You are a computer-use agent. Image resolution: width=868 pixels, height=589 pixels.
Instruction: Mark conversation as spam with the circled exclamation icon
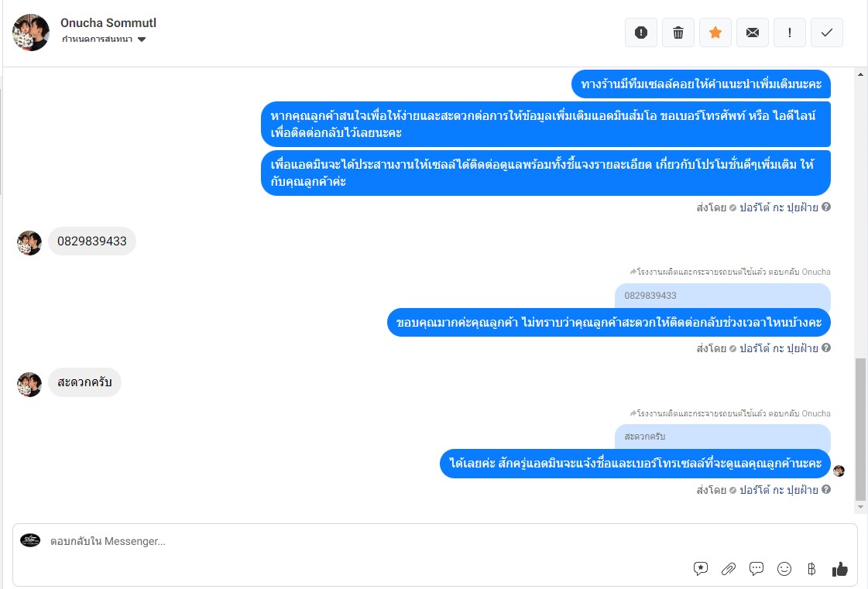[x=641, y=33]
